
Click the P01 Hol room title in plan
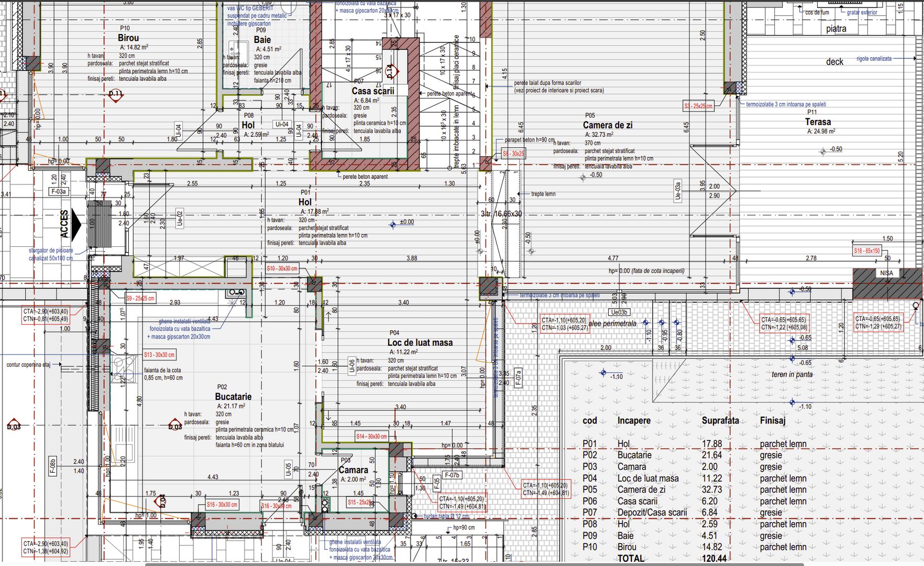[305, 202]
